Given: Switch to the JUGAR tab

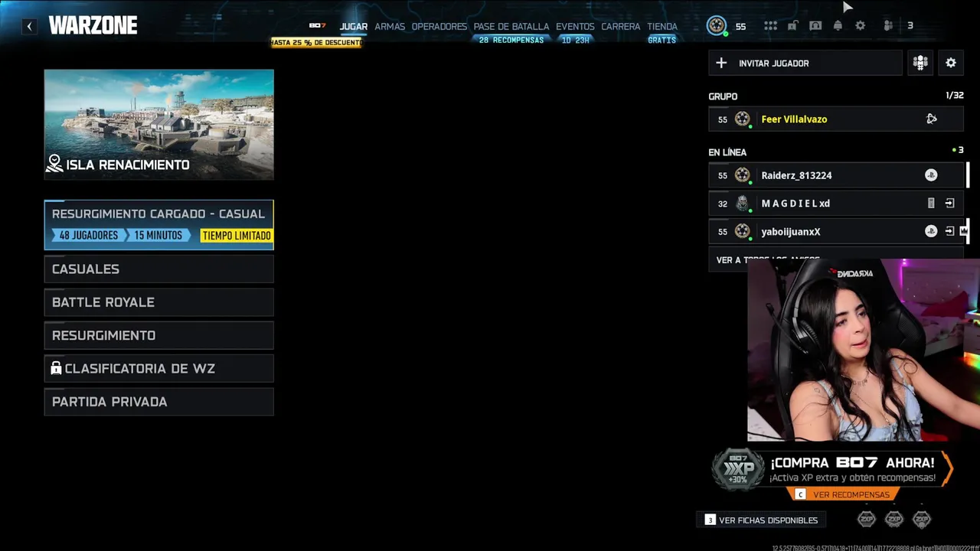Looking at the screenshot, I should tap(354, 26).
